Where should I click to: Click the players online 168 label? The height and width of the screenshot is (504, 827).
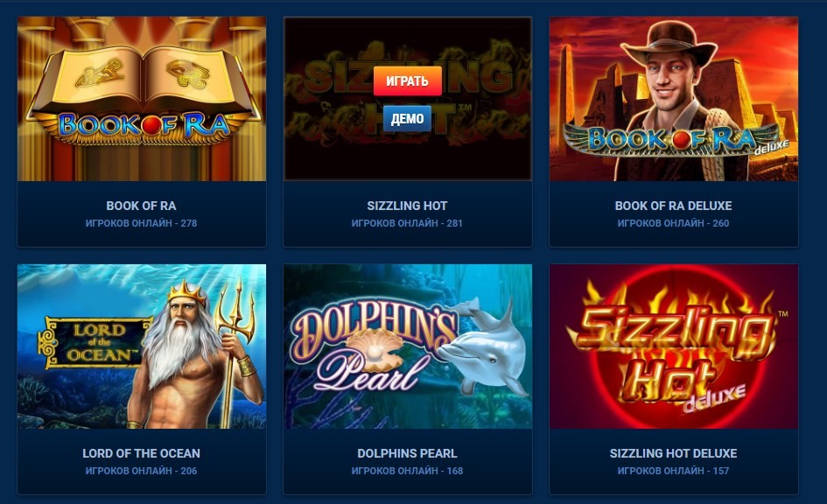[x=407, y=471]
